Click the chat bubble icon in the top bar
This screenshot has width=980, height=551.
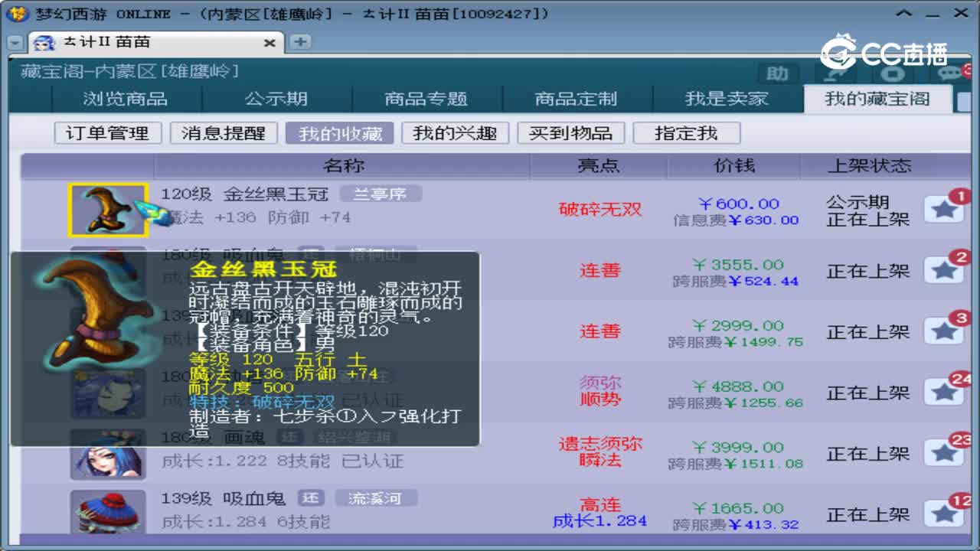[x=947, y=74]
